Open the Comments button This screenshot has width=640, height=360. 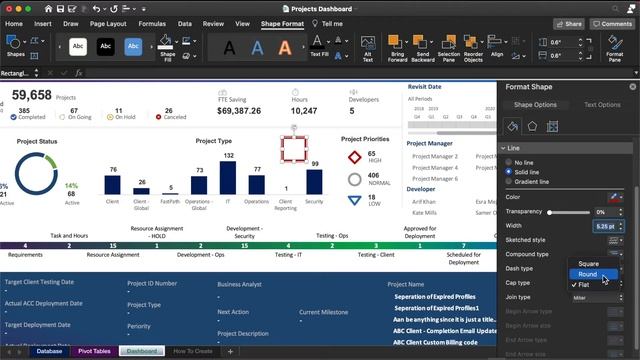(x=612, y=24)
